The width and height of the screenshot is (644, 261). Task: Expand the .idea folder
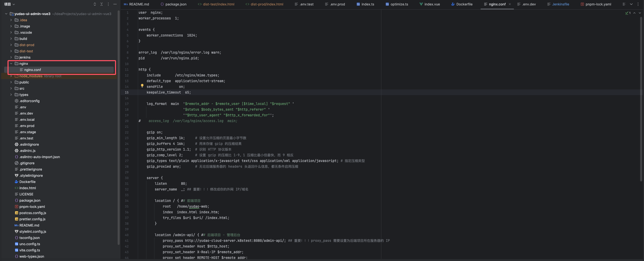[x=11, y=20]
